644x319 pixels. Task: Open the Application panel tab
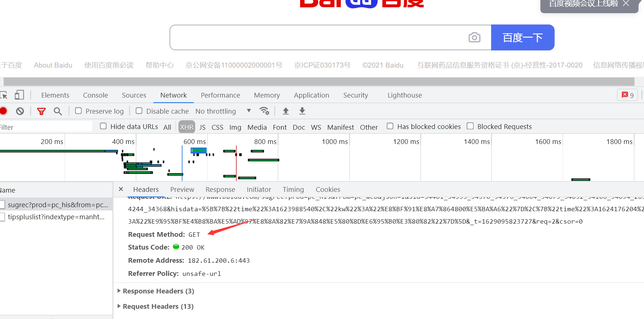pos(312,95)
